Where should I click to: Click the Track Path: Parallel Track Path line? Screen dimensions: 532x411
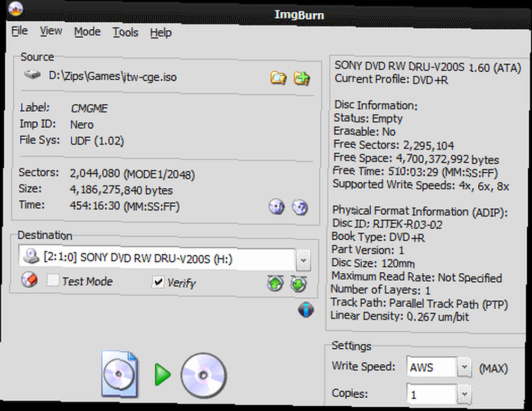tap(419, 303)
